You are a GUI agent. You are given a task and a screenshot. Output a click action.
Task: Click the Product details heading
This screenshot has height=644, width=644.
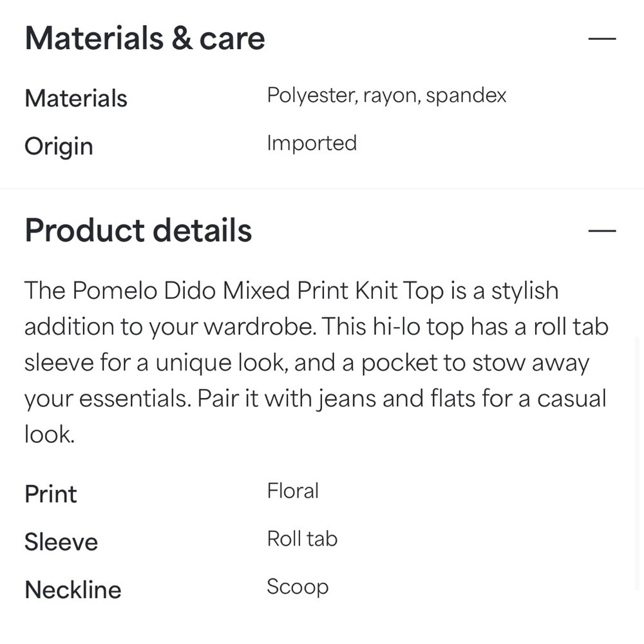point(138,231)
